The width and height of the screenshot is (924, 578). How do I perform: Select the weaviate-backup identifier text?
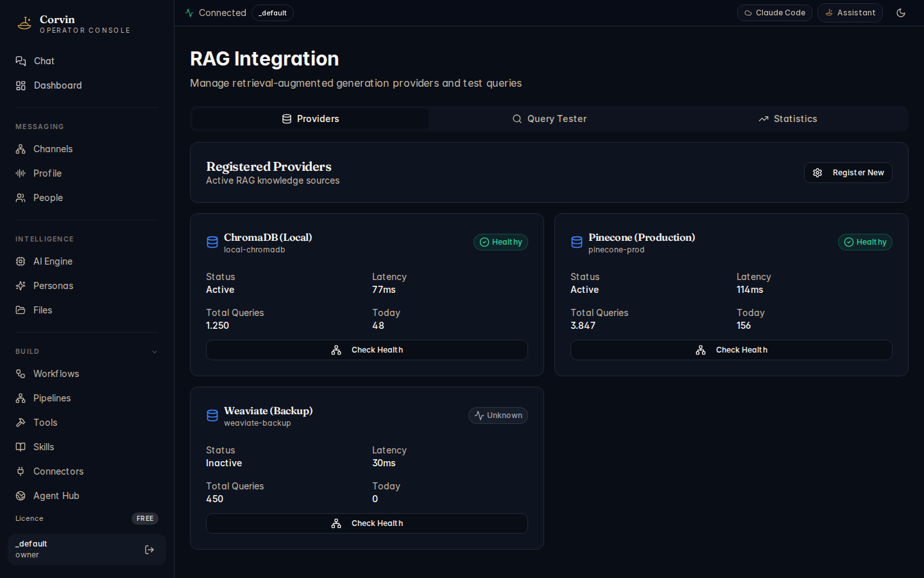[x=257, y=423]
